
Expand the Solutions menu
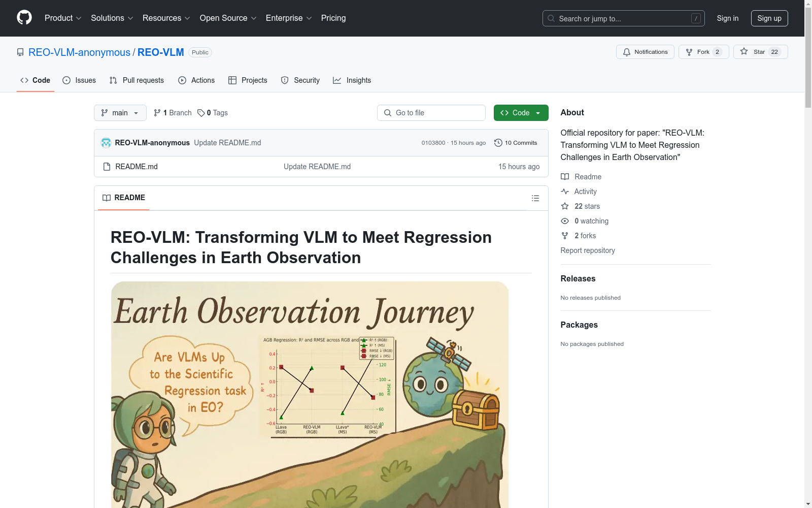point(112,18)
